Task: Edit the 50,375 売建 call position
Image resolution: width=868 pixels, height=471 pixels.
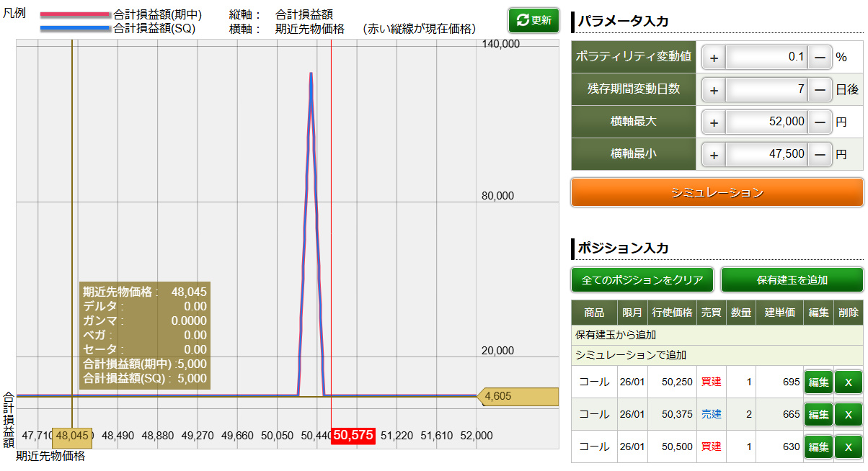Action: tap(818, 414)
